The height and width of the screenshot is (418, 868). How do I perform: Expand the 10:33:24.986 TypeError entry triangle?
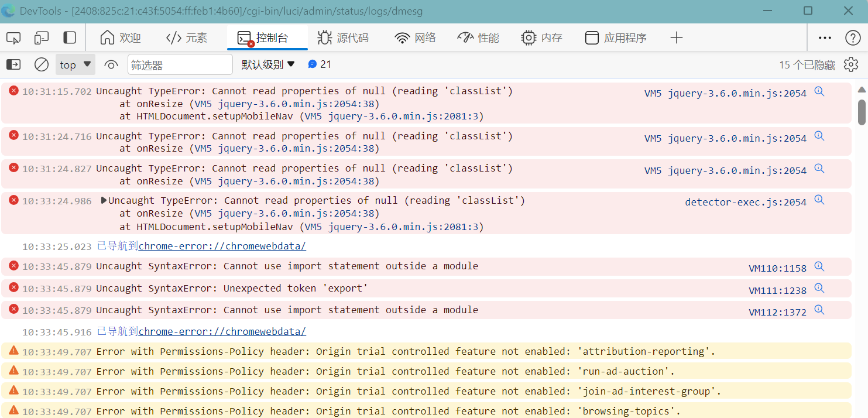pyautogui.click(x=104, y=201)
